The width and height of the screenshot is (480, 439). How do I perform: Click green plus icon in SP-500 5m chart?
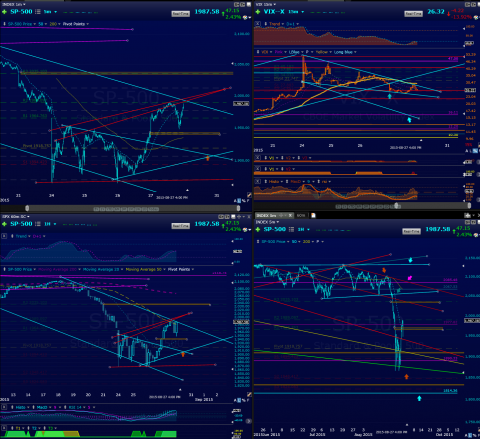(4, 12)
